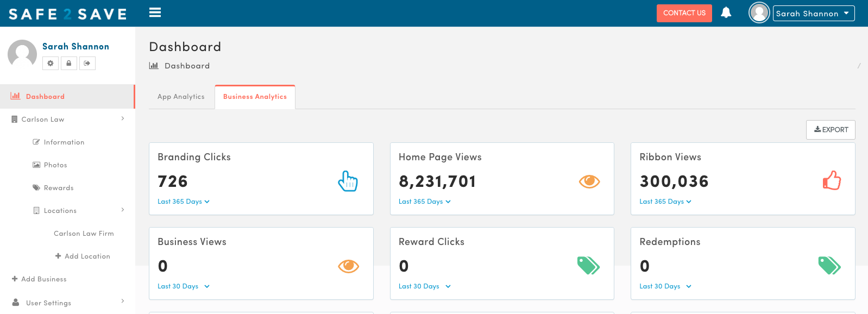
Task: Change Home Page Views Last 365 Days range
Action: tap(425, 202)
